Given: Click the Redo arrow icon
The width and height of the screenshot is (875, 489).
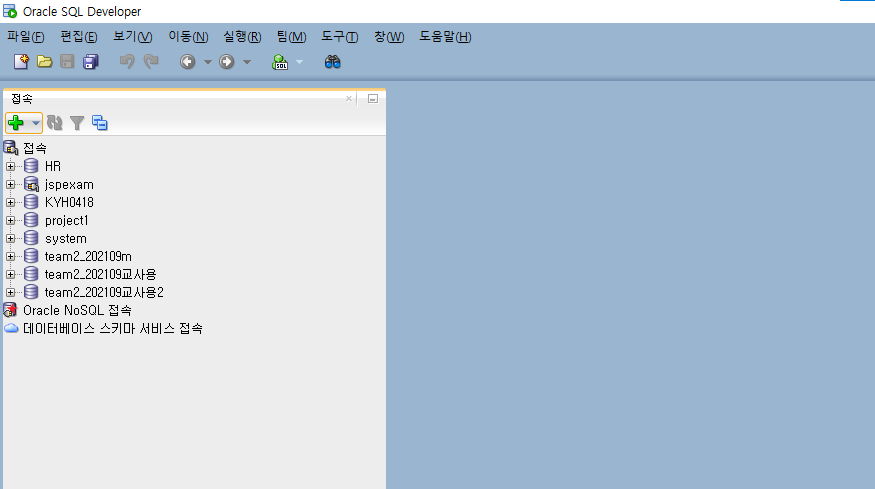Looking at the screenshot, I should click(151, 61).
